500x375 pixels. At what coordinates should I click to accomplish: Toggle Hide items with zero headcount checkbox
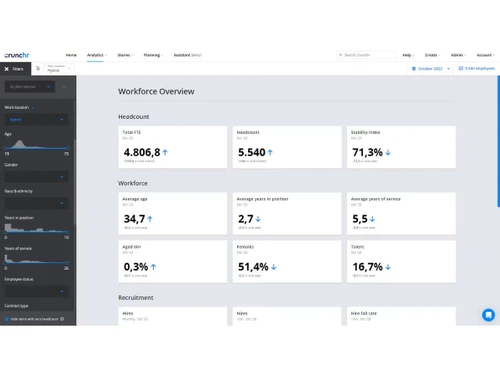pos(7,319)
